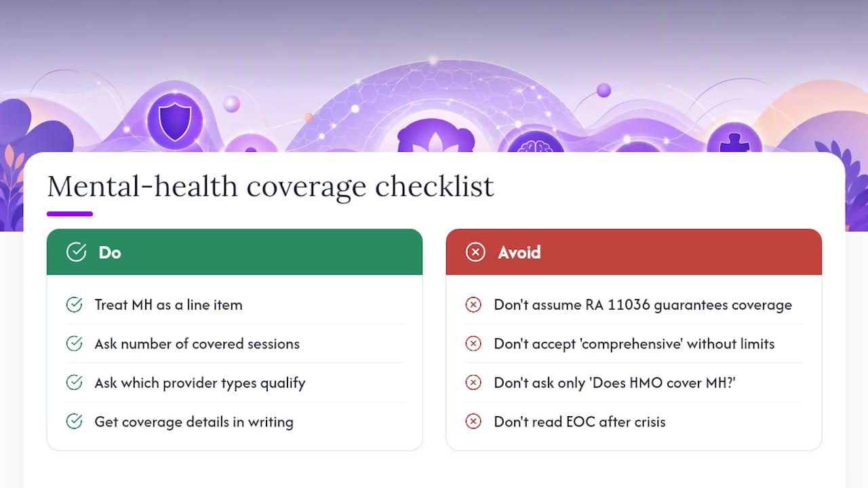Click X icon beside EOC after crisis
This screenshot has height=488, width=868.
pos(473,422)
